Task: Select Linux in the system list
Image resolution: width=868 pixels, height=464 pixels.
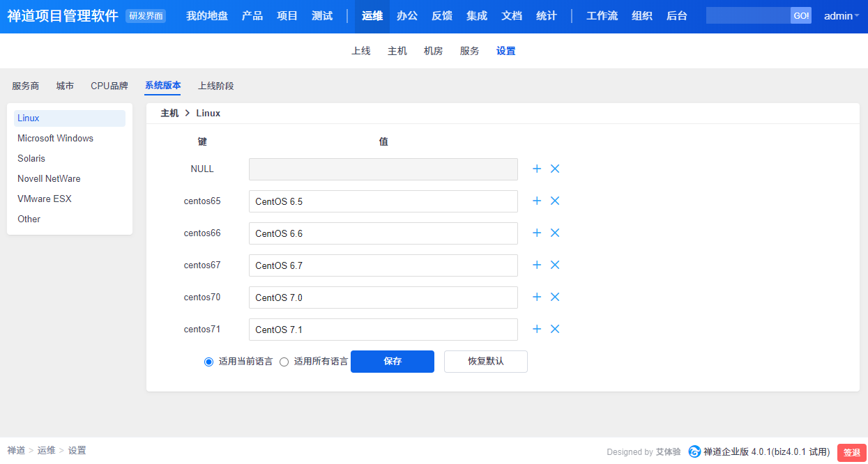Action: pos(70,118)
